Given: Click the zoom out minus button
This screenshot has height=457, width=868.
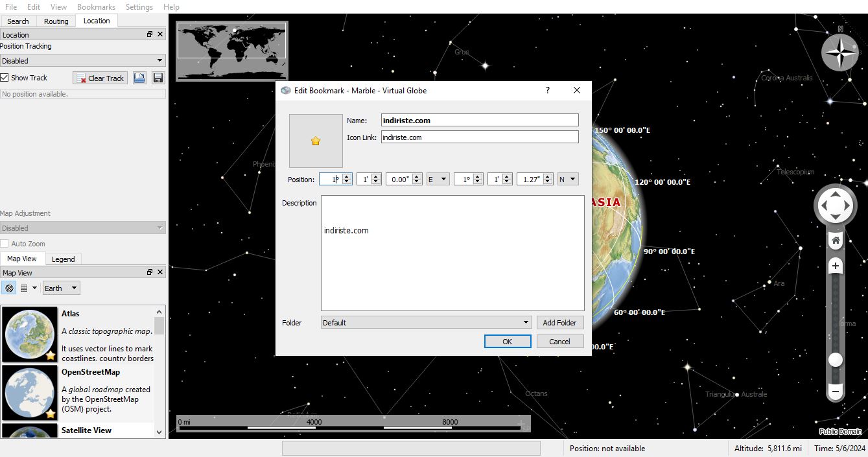Looking at the screenshot, I should 836,392.
